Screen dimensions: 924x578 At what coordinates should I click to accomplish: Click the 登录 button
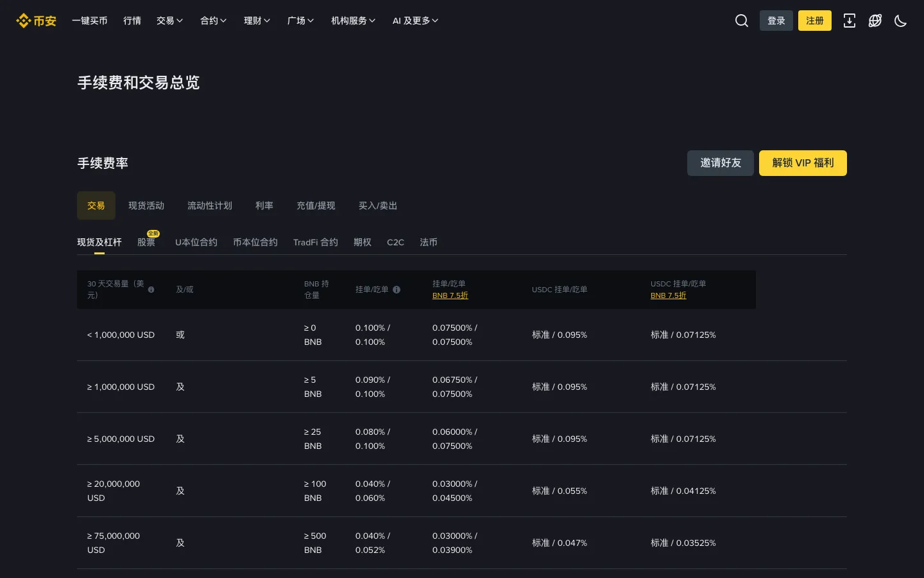(x=776, y=21)
